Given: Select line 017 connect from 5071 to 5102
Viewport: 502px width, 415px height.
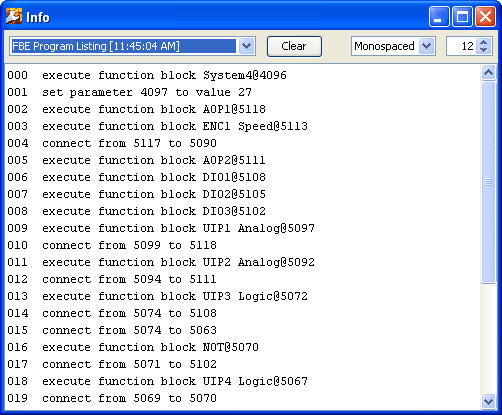Looking at the screenshot, I should click(x=112, y=364).
